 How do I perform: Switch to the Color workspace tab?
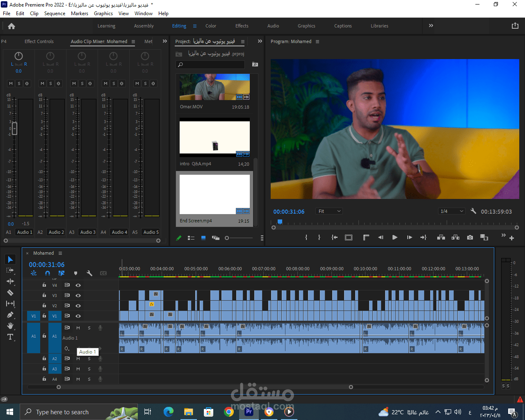click(x=211, y=26)
